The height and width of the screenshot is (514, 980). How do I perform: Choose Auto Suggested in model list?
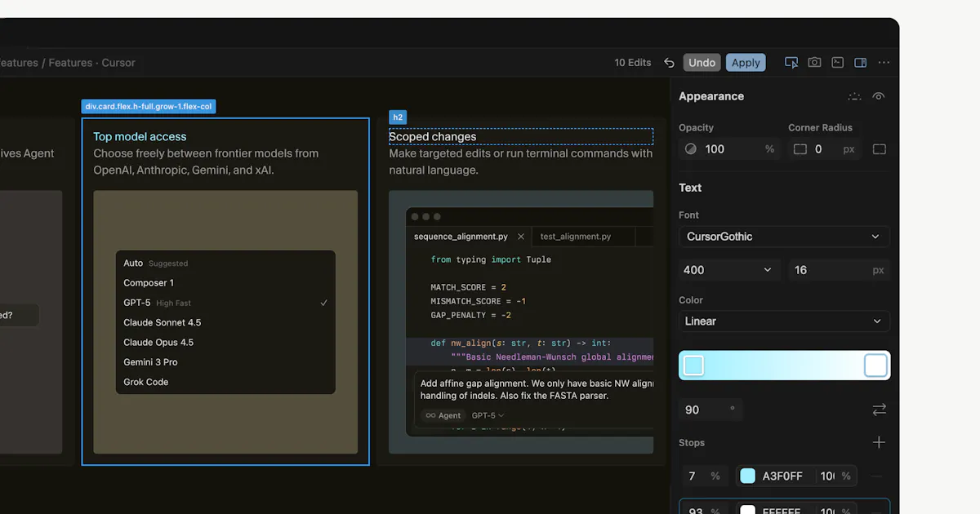(225, 264)
